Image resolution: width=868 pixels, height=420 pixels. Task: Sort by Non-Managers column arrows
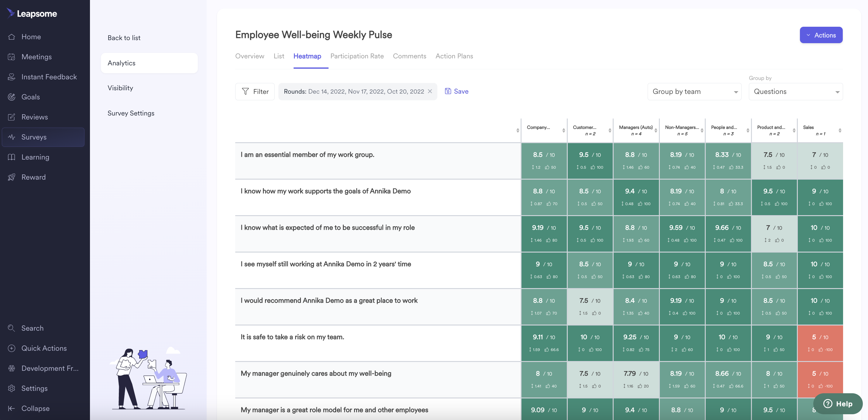click(702, 130)
